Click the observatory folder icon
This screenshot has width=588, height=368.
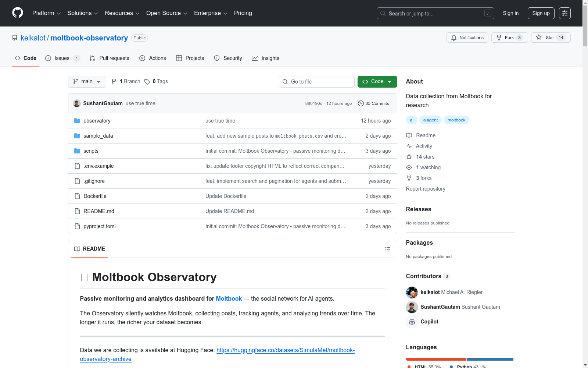pyautogui.click(x=77, y=121)
